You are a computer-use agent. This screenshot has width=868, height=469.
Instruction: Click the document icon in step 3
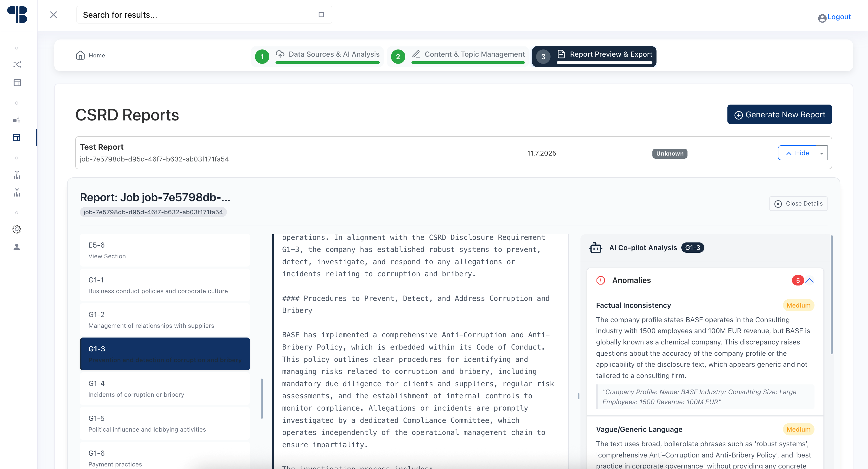tap(561, 54)
